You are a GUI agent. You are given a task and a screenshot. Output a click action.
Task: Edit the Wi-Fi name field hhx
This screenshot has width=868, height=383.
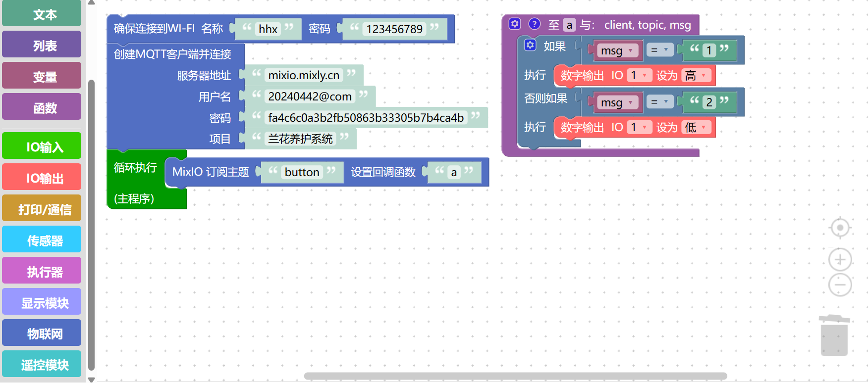point(268,29)
